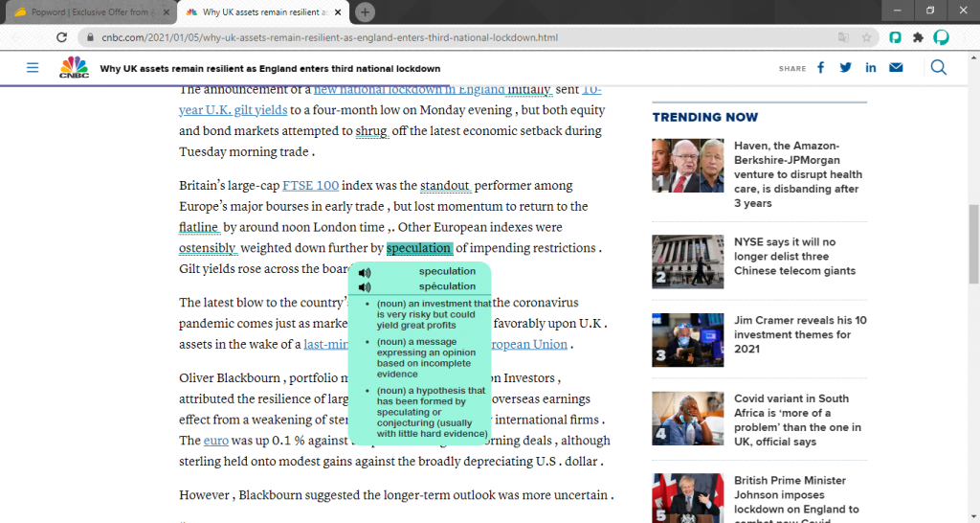980x523 pixels.
Task: Share article on Facebook
Action: [x=820, y=68]
